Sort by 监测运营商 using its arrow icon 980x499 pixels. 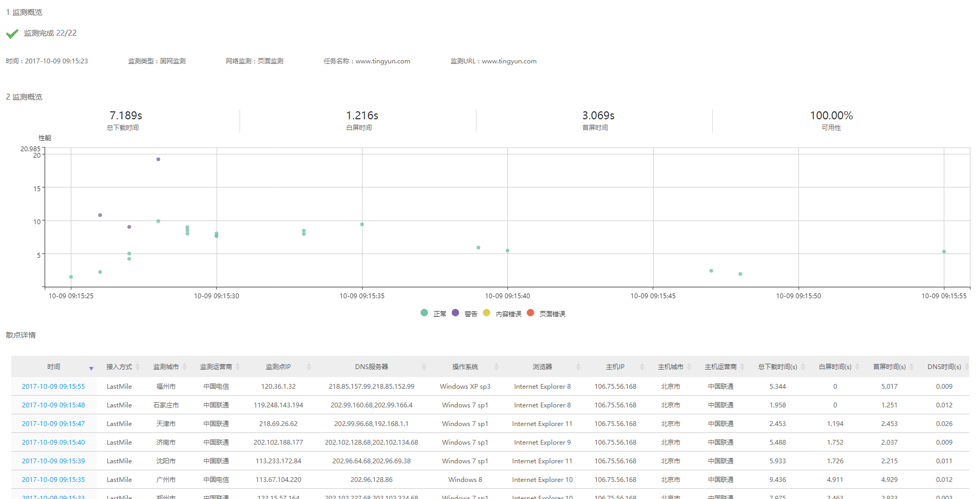click(238, 367)
